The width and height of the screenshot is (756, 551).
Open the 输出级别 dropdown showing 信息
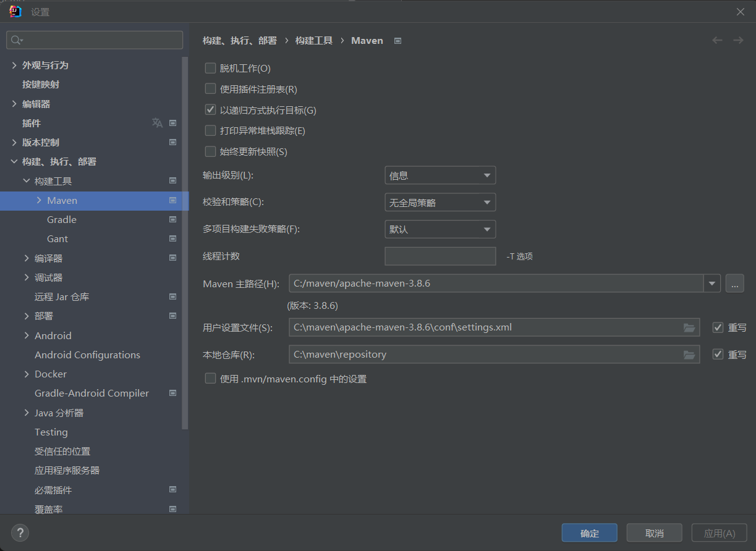click(440, 175)
